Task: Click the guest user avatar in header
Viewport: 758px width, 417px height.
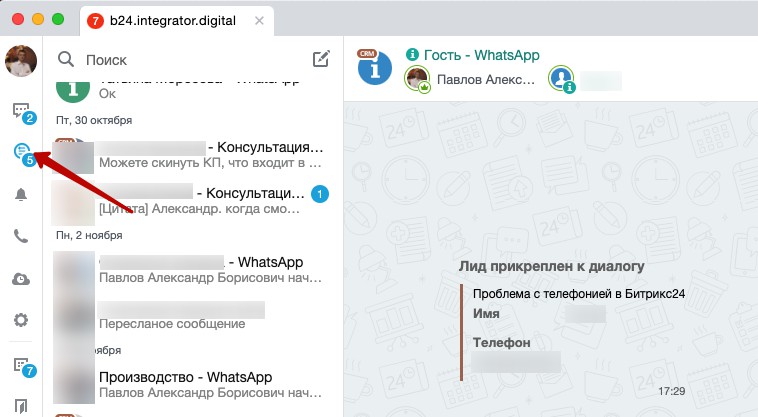Action: (x=562, y=79)
